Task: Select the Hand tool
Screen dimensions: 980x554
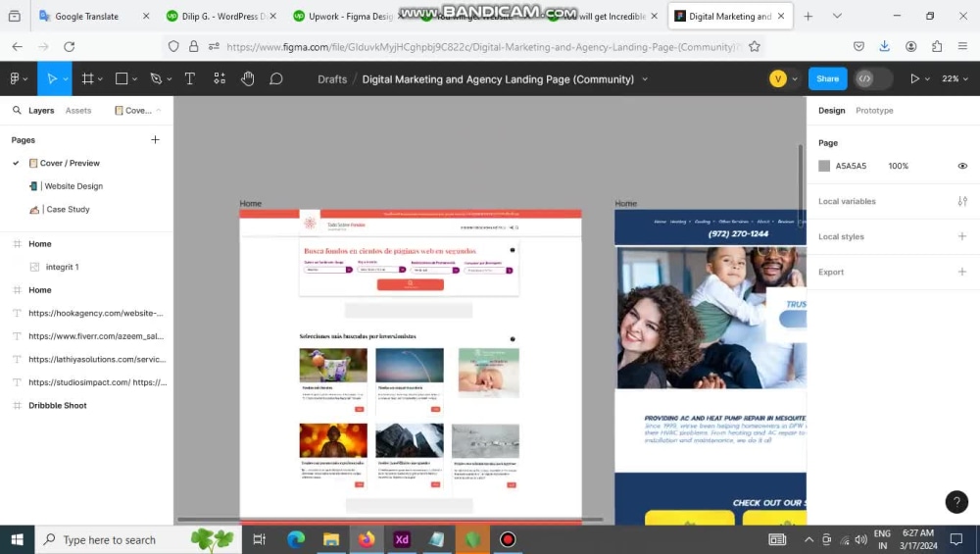Action: tap(248, 78)
